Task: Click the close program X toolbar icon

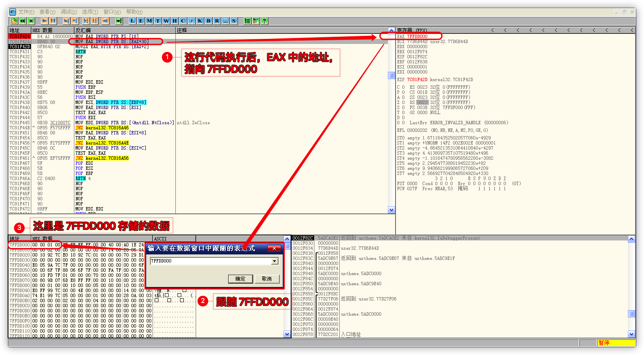Action: [x=31, y=21]
